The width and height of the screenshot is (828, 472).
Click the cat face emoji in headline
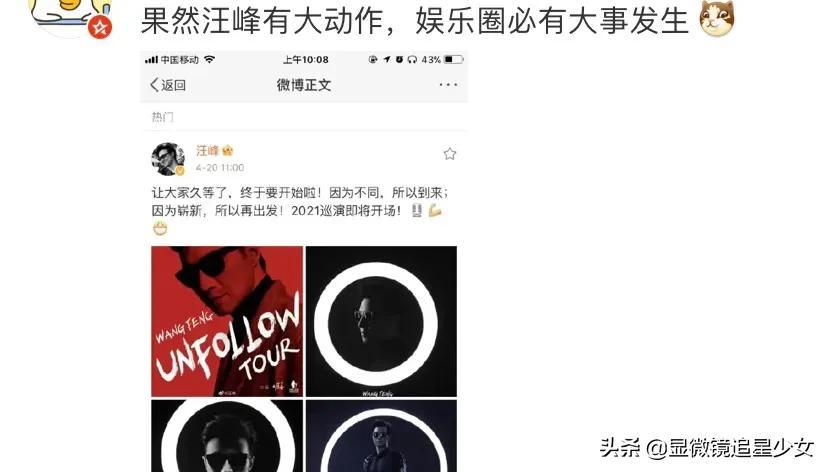click(x=717, y=20)
